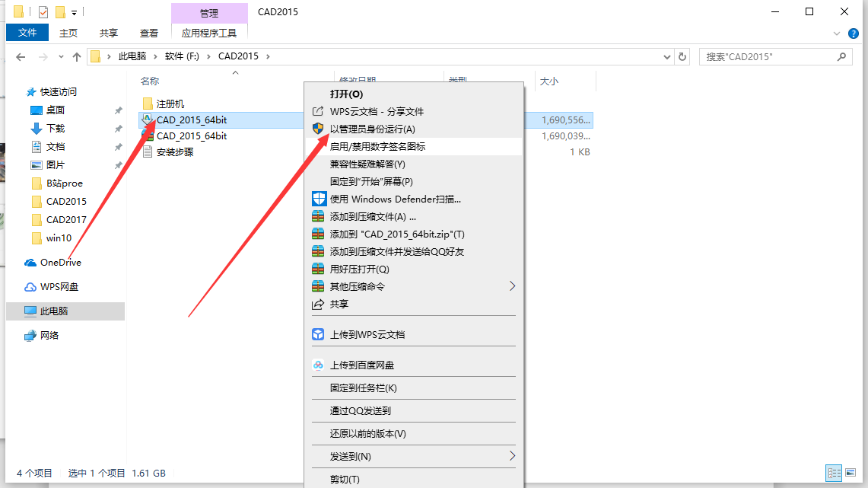Open the CAD2017 folder in sidebar

59,220
